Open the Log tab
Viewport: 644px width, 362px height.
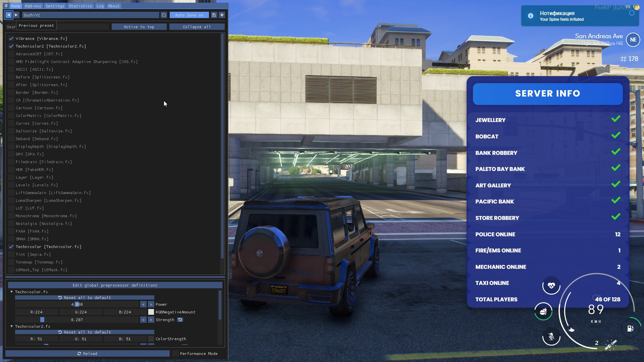click(100, 6)
